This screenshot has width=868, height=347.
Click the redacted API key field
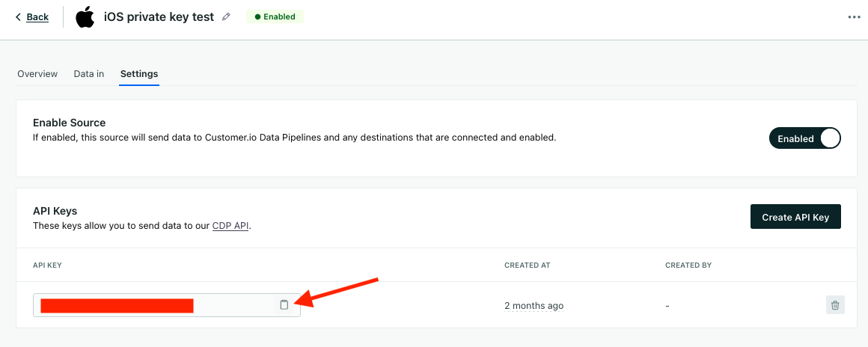150,305
